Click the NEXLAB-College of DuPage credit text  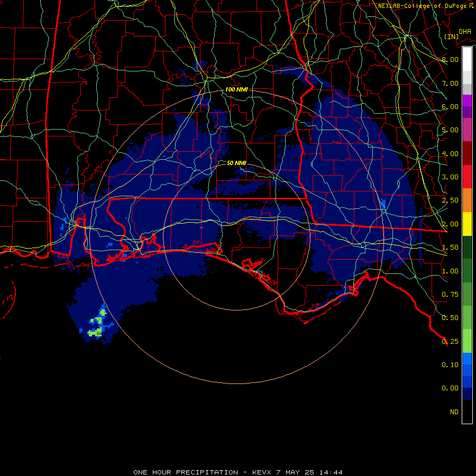(426, 6)
